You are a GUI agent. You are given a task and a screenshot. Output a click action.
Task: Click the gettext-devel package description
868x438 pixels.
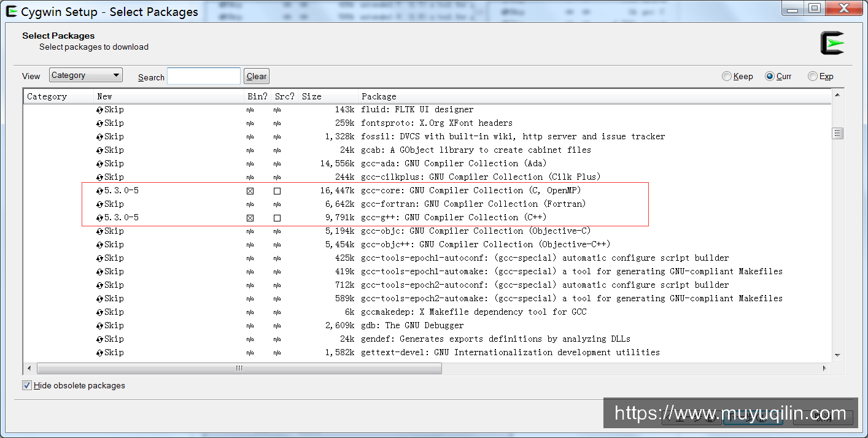click(511, 353)
